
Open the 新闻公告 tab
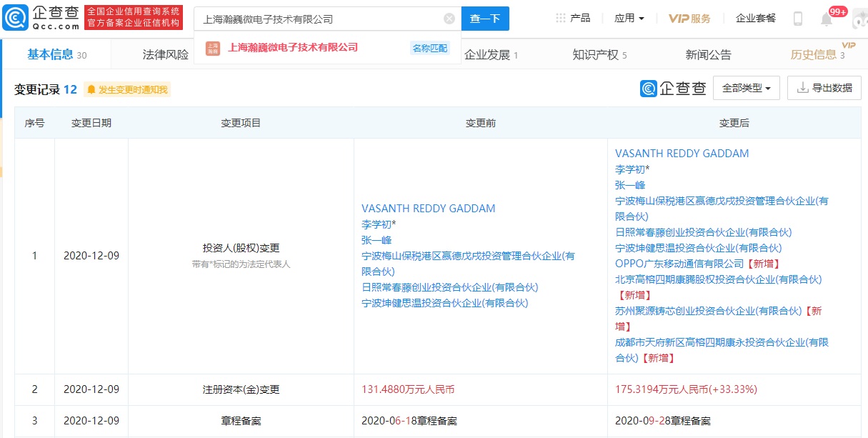(708, 55)
